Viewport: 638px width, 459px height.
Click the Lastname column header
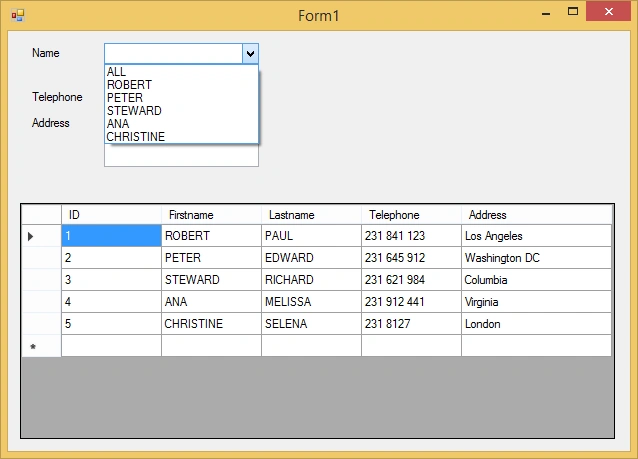coord(311,214)
